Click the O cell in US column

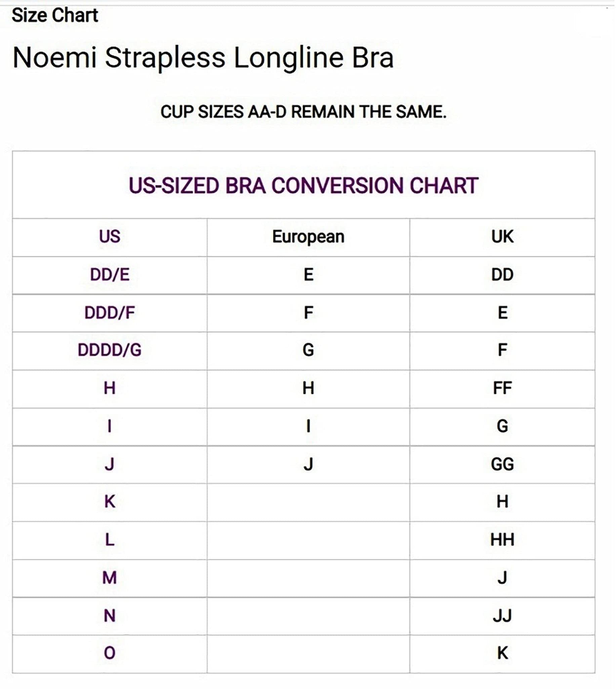(110, 653)
